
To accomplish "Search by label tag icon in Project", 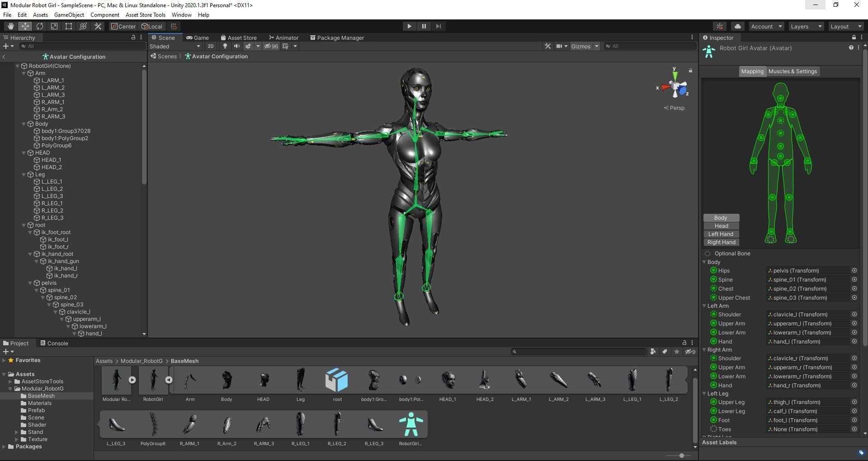I will [x=665, y=352].
